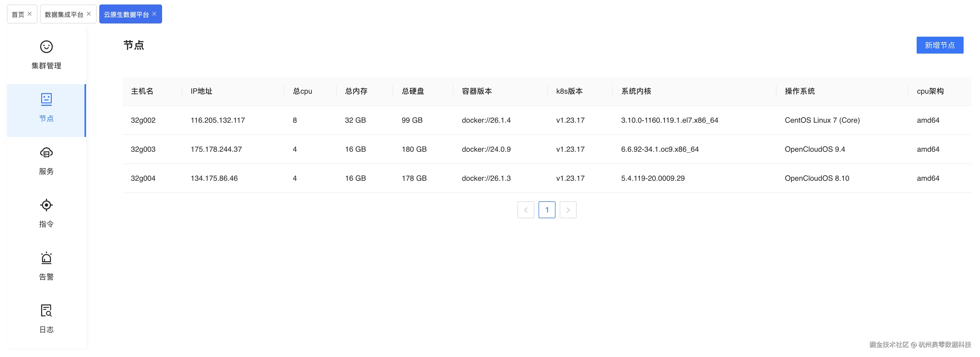
Task: Open the 日志 document search icon
Action: [46, 311]
